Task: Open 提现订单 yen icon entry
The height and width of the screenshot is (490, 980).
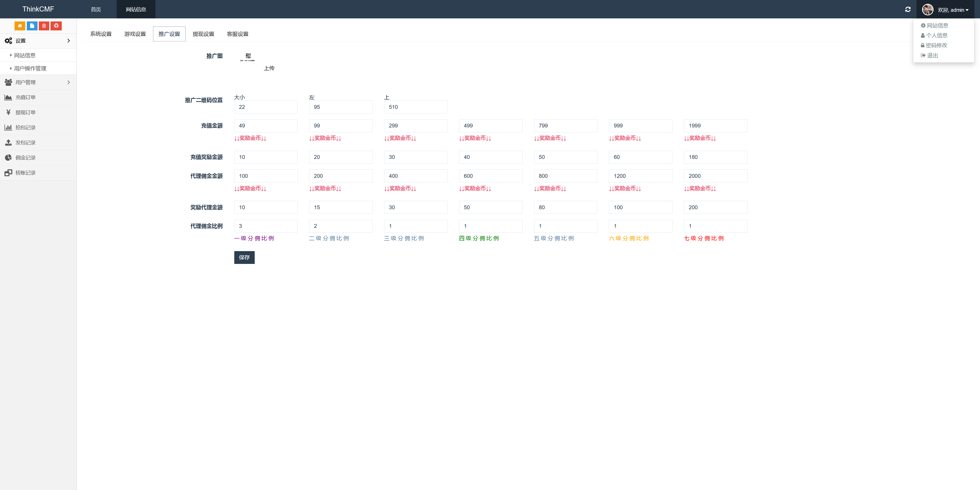Action: coord(25,112)
